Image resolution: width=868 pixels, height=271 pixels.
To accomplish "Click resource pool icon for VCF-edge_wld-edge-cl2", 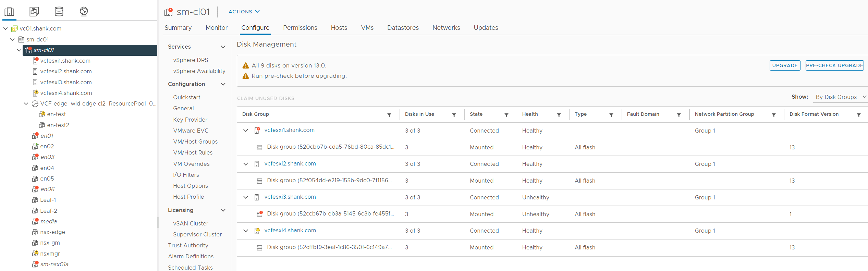I will (x=35, y=103).
